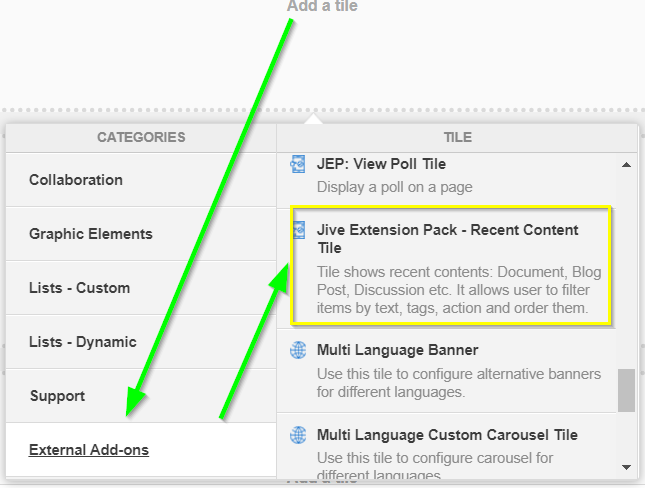Select the Graphic Elements category

[141, 234]
